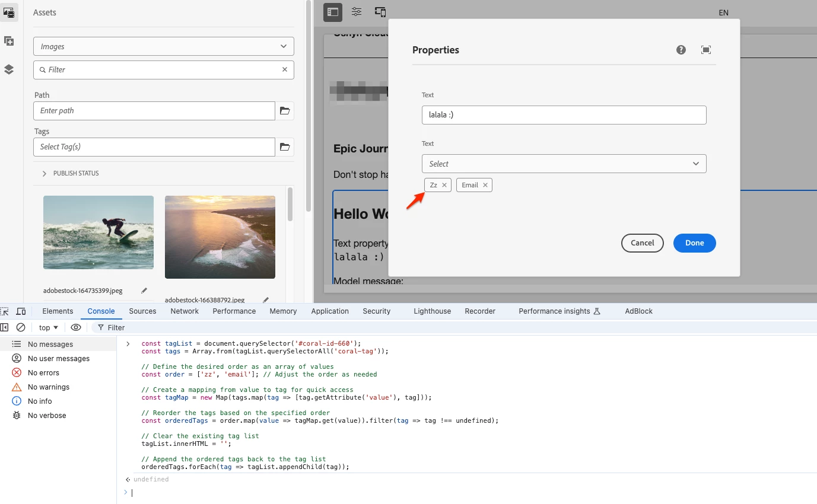Show No verbose filter
The width and height of the screenshot is (817, 504).
point(58,416)
